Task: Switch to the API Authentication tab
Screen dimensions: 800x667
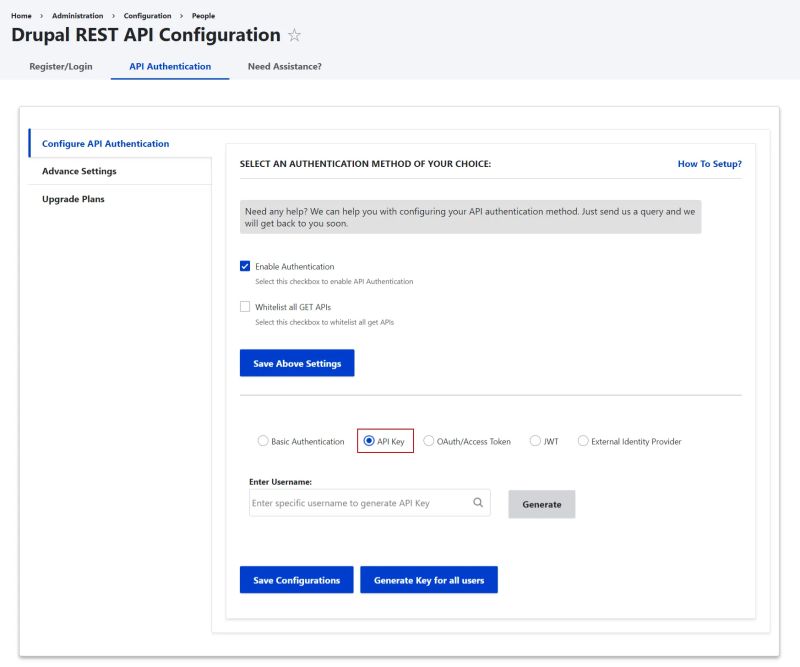Action: tap(170, 66)
